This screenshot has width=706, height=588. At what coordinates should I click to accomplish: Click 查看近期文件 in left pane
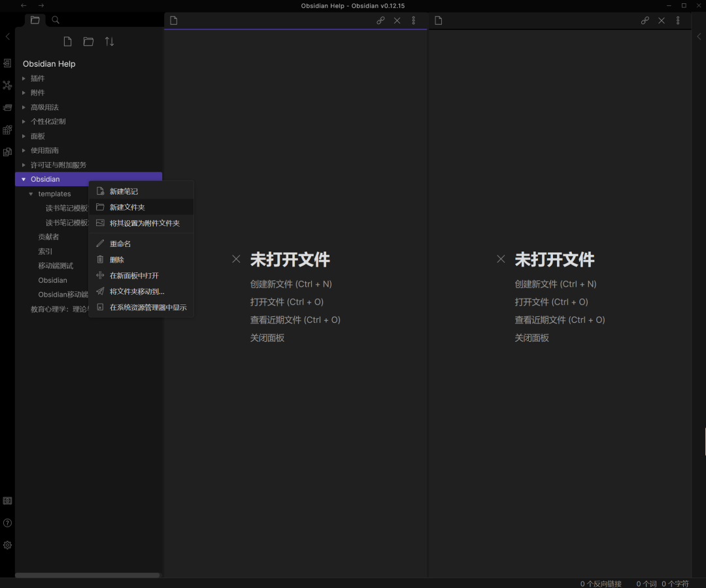tap(295, 320)
